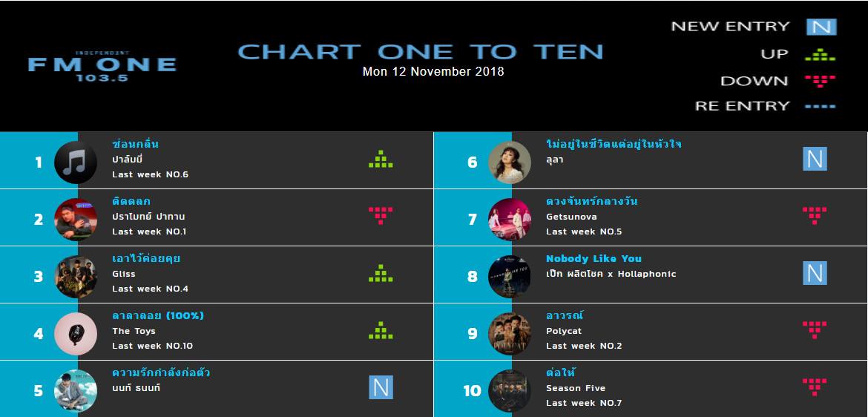The height and width of the screenshot is (417, 868).
Task: Click the red down arrow icon for rank 2
Action: coord(381,215)
